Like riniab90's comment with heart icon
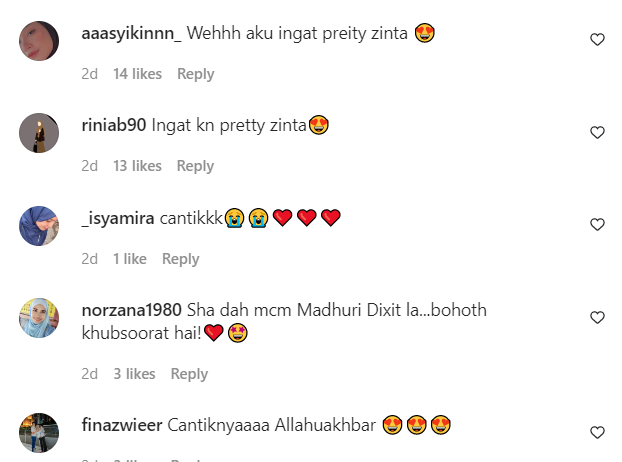Screen dimensions: 622x462 click(x=597, y=132)
